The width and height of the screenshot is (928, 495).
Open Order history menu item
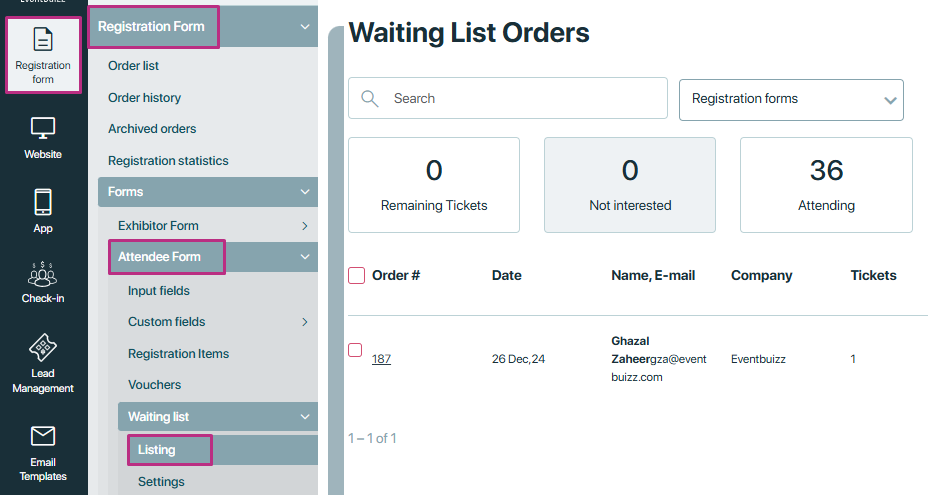144,98
